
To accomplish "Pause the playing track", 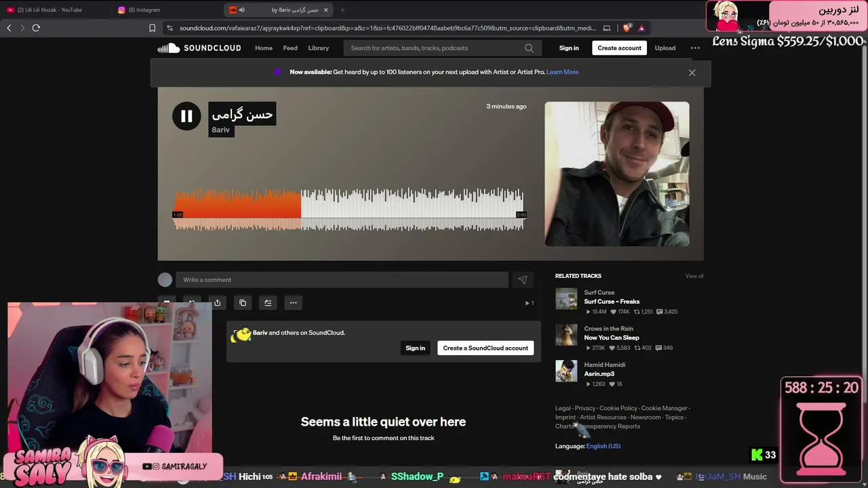I will point(186,116).
